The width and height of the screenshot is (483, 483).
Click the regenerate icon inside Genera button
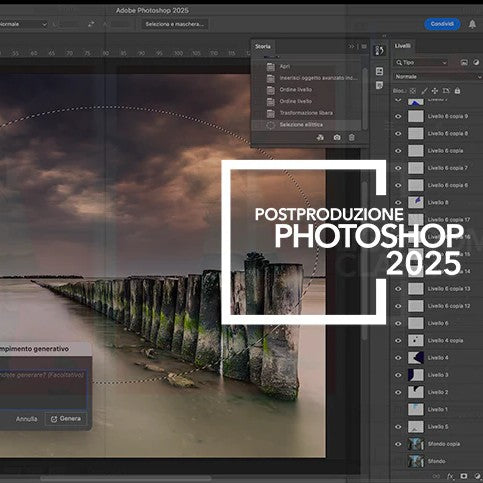click(54, 419)
